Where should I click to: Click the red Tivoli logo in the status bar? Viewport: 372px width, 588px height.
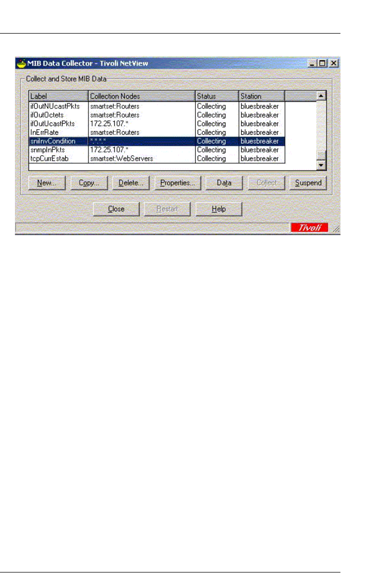point(309,227)
